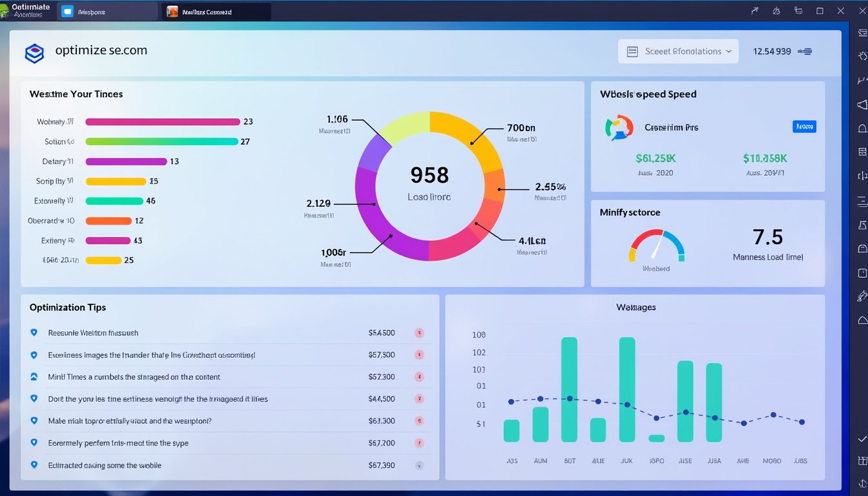Click shield icon on the $57,500 tip row

click(34, 355)
